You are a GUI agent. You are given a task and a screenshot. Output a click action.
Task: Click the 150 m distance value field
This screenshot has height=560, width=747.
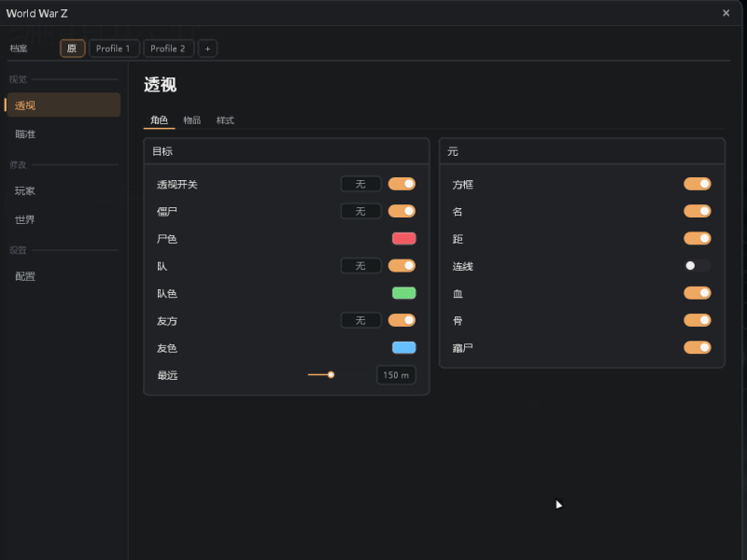point(396,375)
